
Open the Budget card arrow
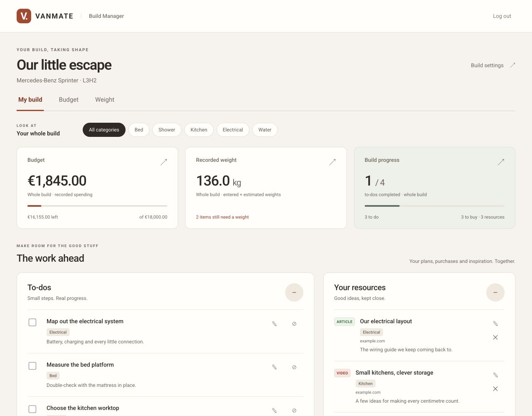pyautogui.click(x=164, y=162)
